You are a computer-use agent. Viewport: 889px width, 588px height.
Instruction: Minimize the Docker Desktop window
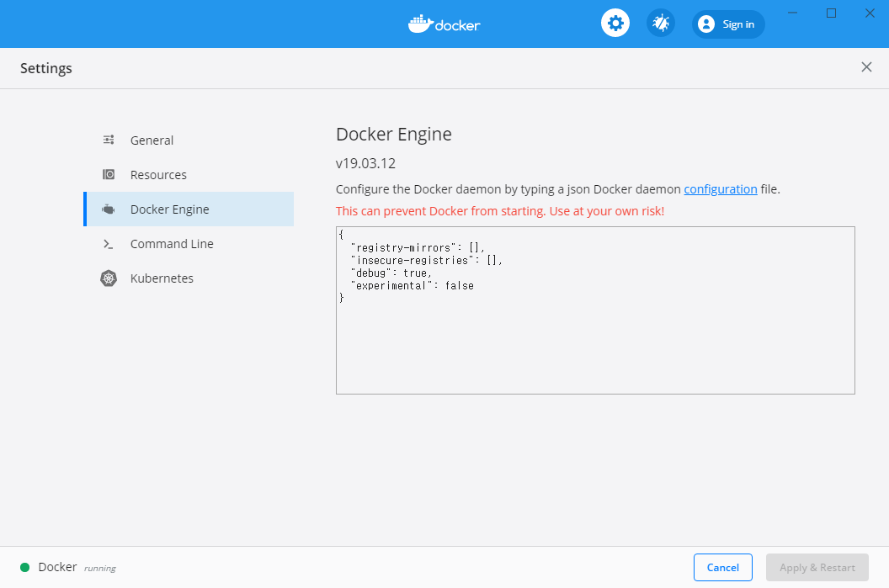click(793, 13)
